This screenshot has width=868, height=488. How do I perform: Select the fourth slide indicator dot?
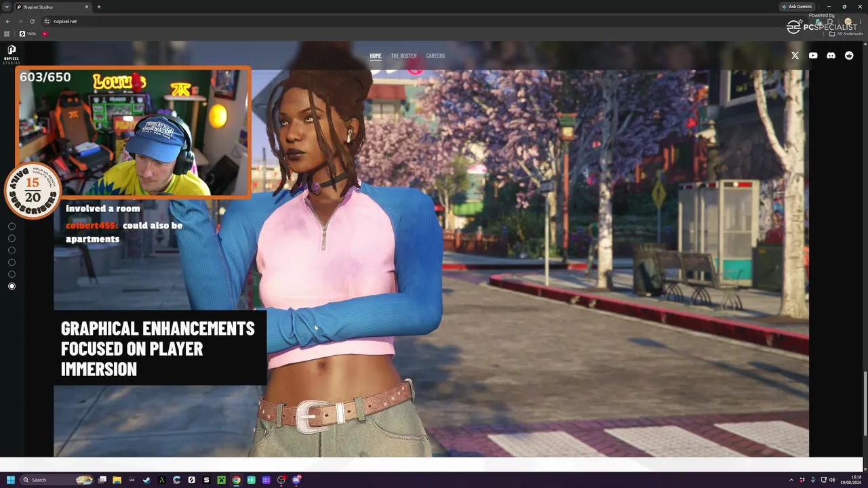click(x=12, y=262)
